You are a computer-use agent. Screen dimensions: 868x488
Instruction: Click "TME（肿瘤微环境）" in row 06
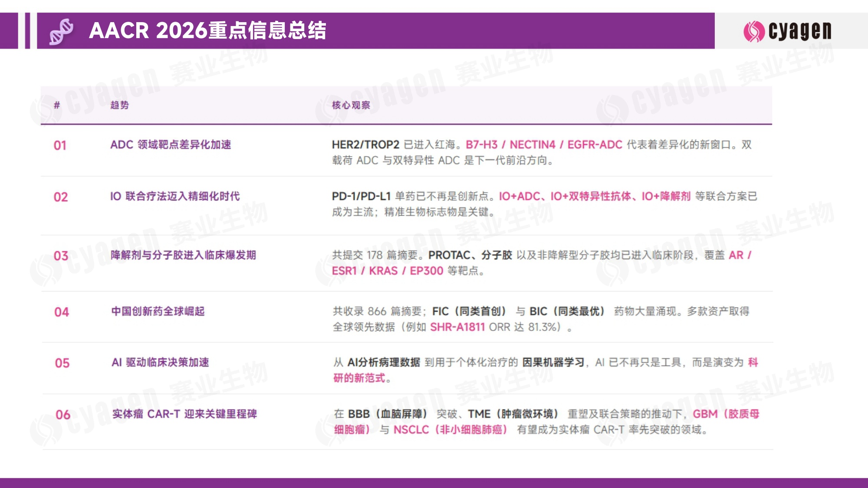click(514, 414)
